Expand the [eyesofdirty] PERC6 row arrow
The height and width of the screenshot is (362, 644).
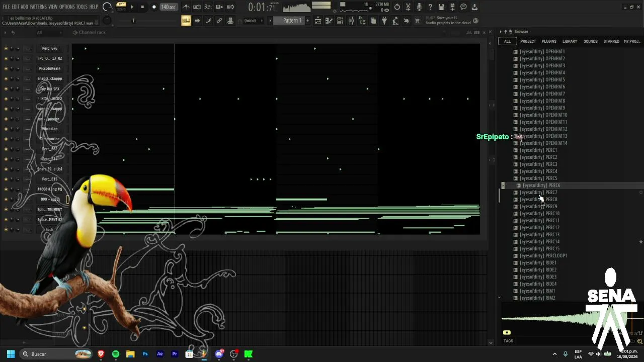(503, 186)
